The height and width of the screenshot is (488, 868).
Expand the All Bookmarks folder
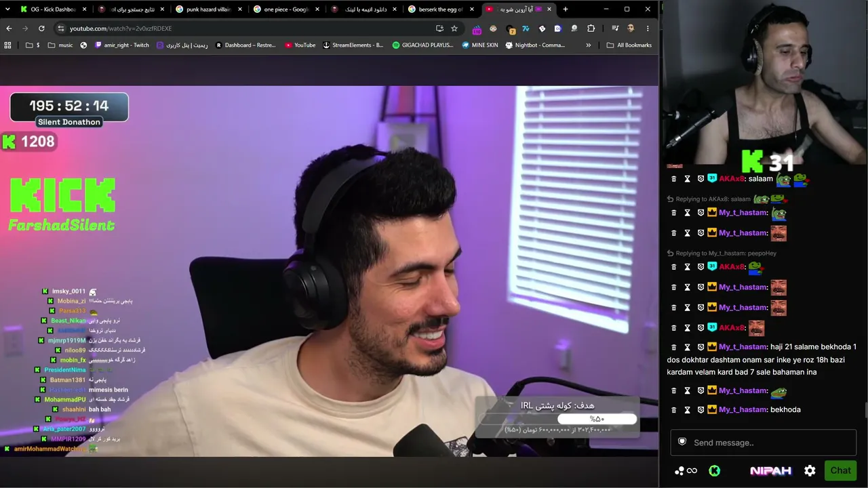pos(629,45)
